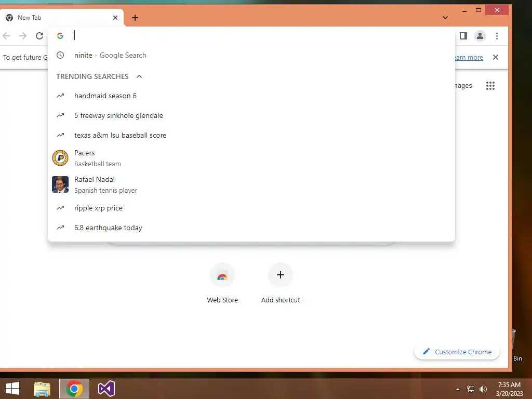Choose 5 freeway sinkhole glendale suggestion
Viewport: 532px width, 399px height.
click(x=251, y=115)
